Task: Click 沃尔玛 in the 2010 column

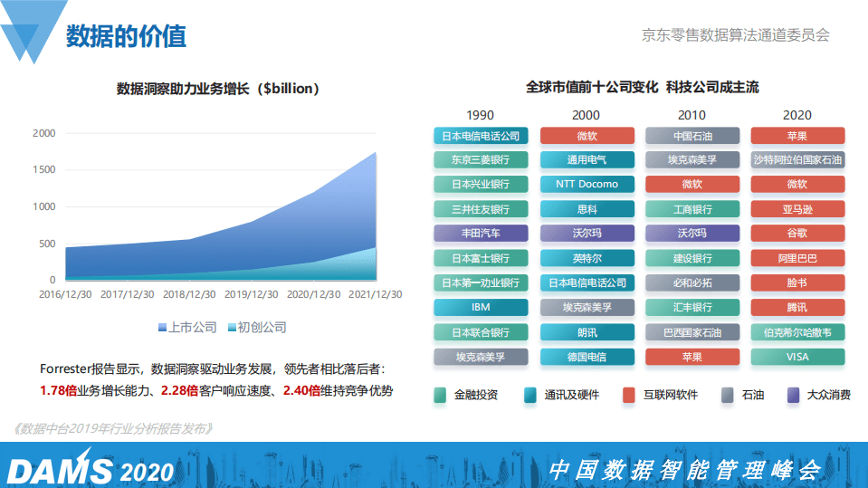Action: [692, 234]
